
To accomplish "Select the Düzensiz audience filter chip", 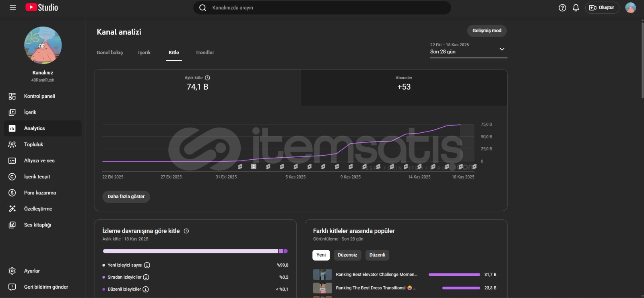I will (x=347, y=255).
